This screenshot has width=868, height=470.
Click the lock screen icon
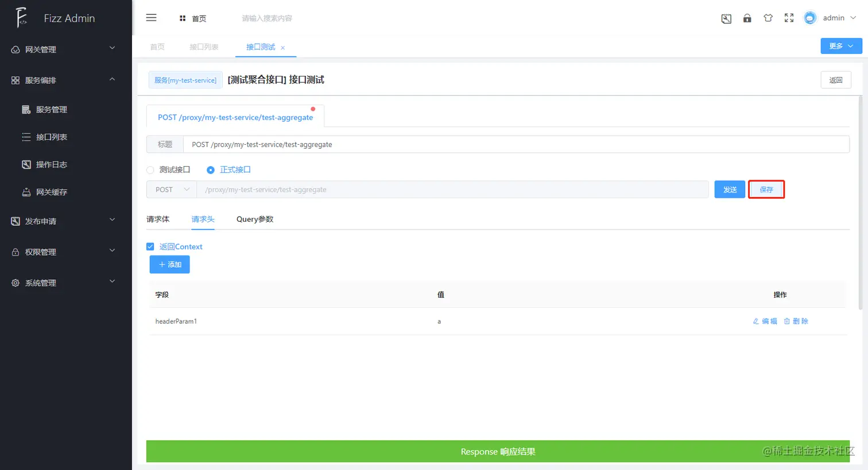click(747, 18)
